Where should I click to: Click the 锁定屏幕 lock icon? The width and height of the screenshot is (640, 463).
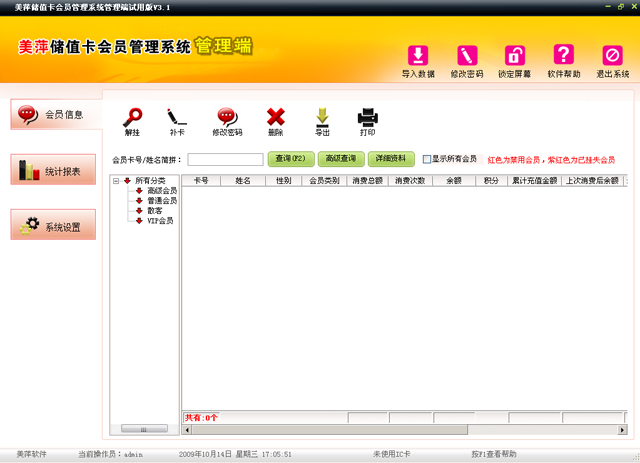pos(515,57)
